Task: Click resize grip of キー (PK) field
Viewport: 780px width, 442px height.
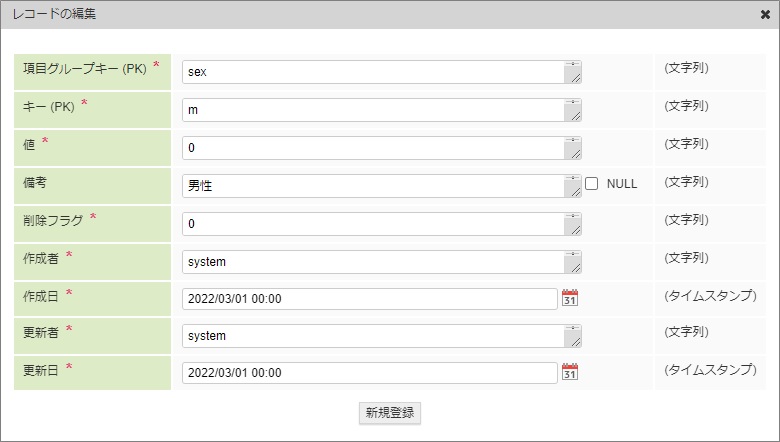Action: coord(575,116)
